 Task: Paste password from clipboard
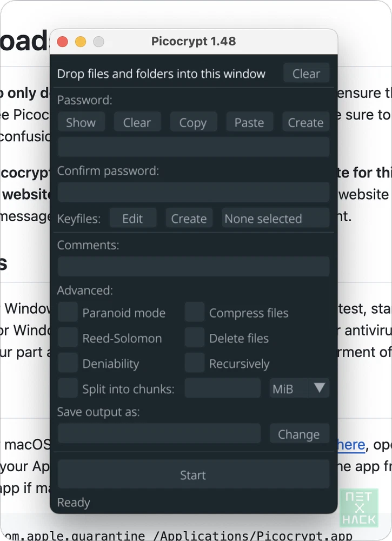(250, 122)
